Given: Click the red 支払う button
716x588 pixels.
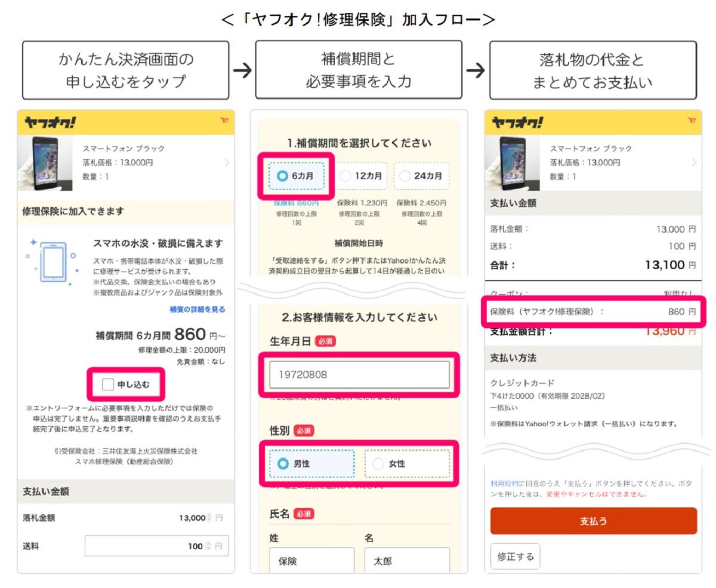Looking at the screenshot, I should pos(594,521).
